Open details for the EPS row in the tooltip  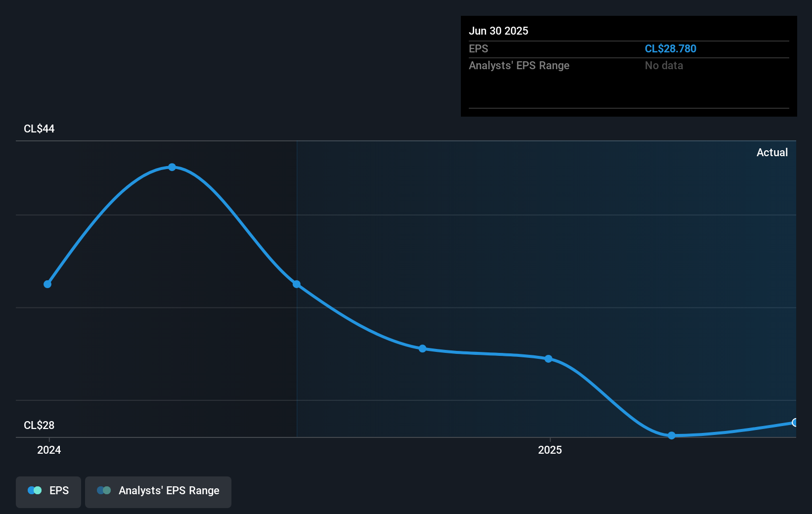point(478,49)
